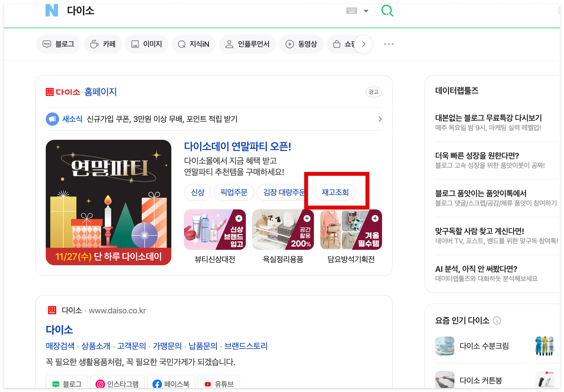Switch to the 지식iN search tab
Viewport: 564px width, 392px height.
(x=193, y=44)
